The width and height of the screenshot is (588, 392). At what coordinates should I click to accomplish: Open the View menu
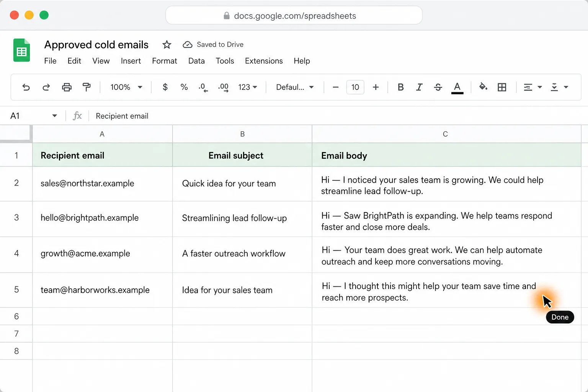101,61
